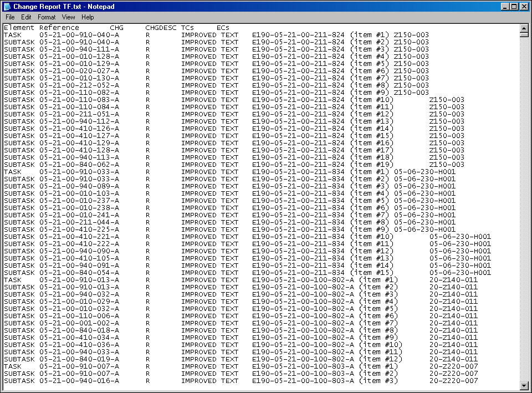Viewport: 532px width, 393px height.
Task: Click the "ECs" header word
Action: [x=223, y=28]
